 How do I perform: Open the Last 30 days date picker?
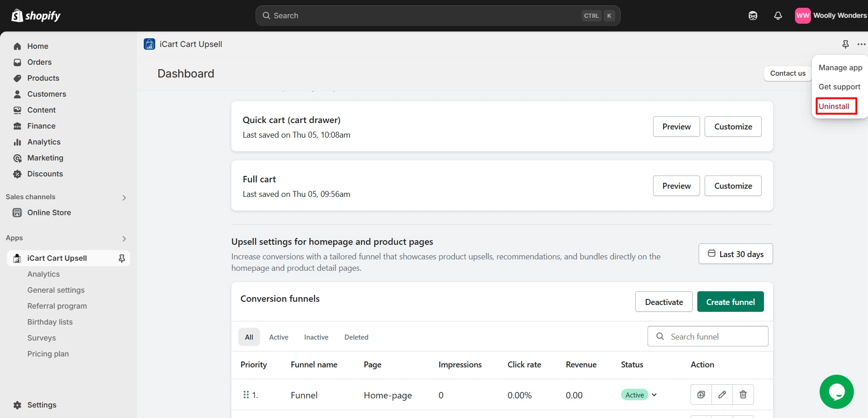coord(736,254)
